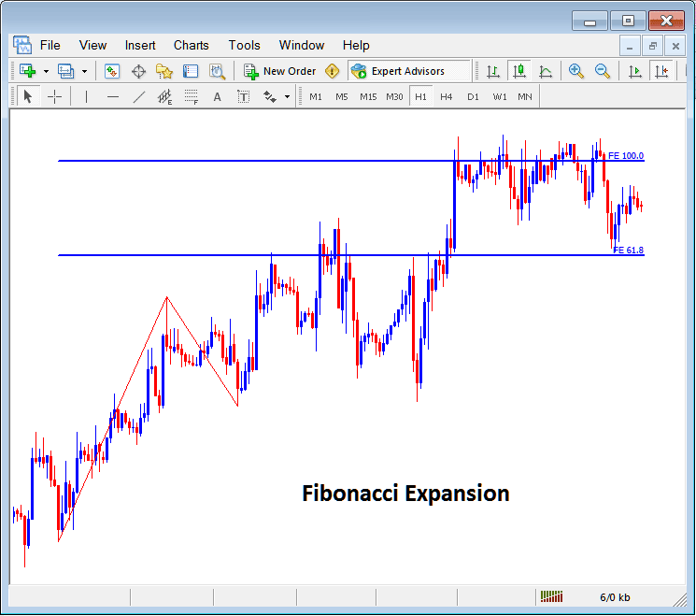Choose the Fibonacci retracement tool
The width and height of the screenshot is (696, 616).
pos(192,96)
